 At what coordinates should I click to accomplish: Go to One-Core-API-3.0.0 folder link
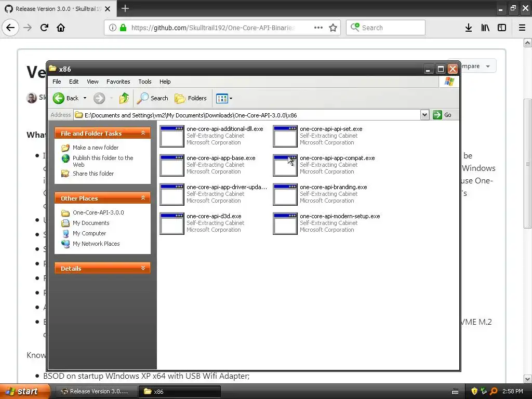tap(98, 212)
